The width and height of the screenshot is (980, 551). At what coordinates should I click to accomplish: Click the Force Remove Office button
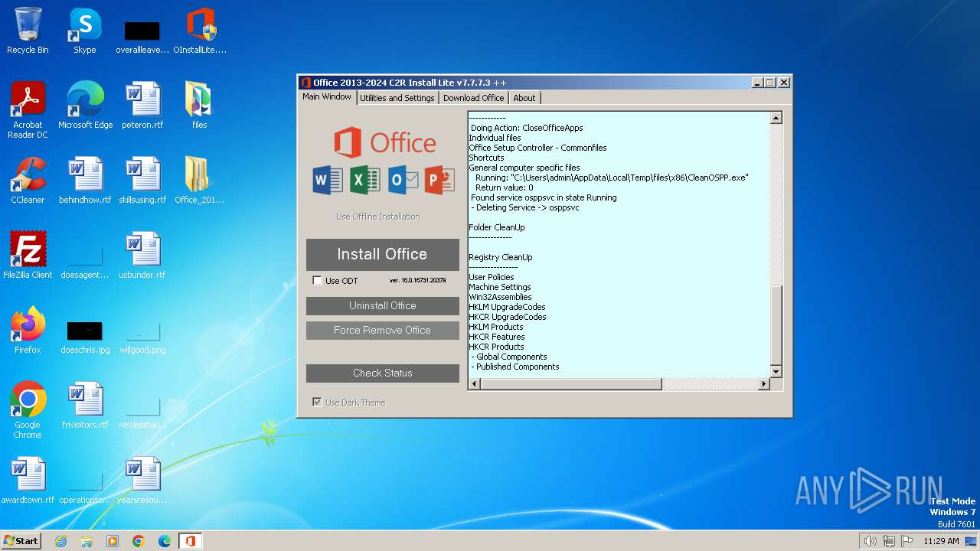pos(383,330)
